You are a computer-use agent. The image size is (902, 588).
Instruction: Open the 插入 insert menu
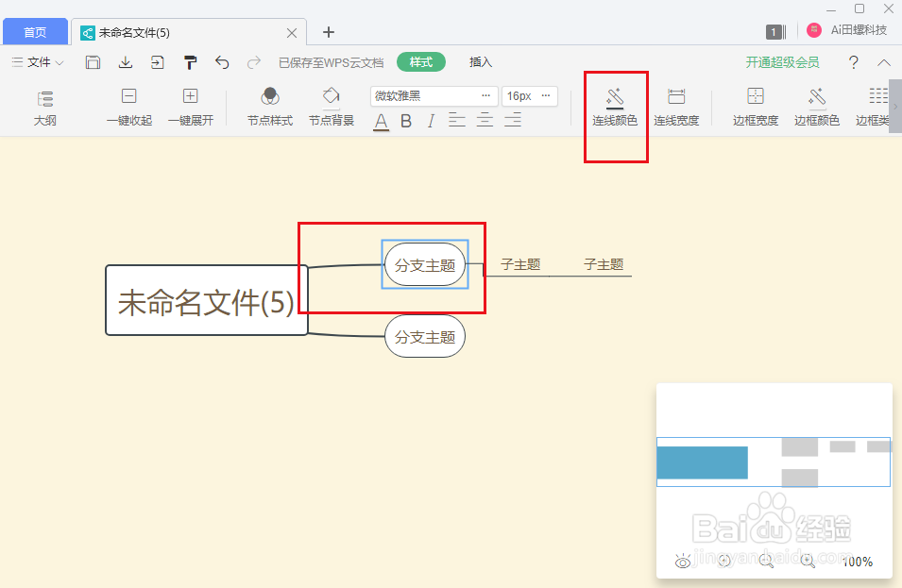coord(480,62)
